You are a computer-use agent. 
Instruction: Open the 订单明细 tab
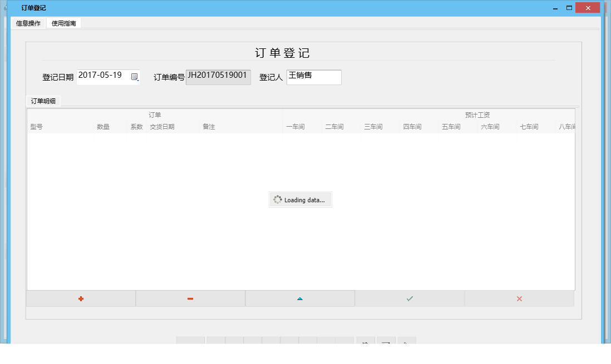coord(43,100)
